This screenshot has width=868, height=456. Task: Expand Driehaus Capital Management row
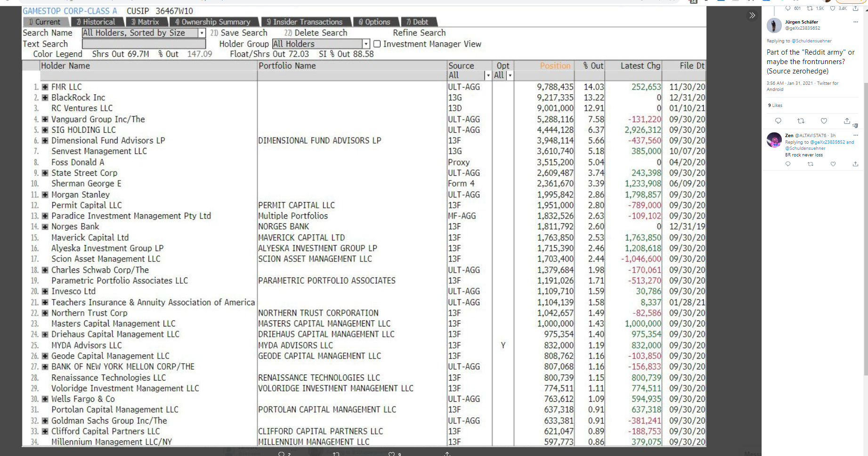pos(45,334)
